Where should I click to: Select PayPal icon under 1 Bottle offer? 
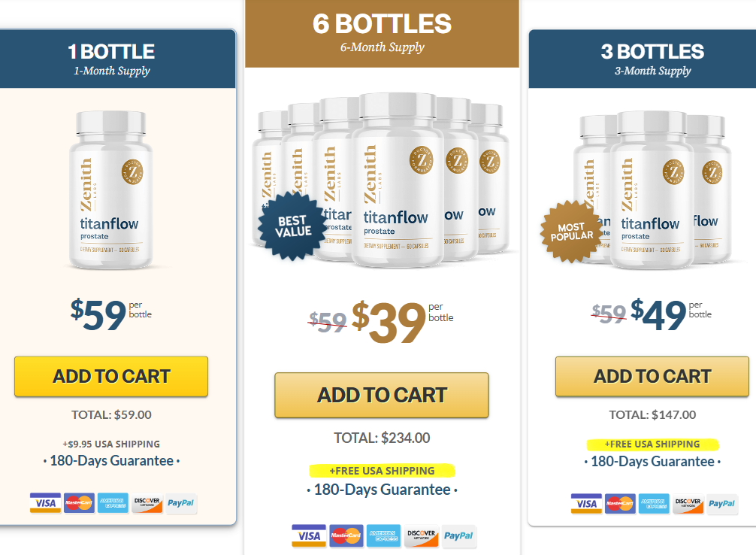click(x=181, y=503)
